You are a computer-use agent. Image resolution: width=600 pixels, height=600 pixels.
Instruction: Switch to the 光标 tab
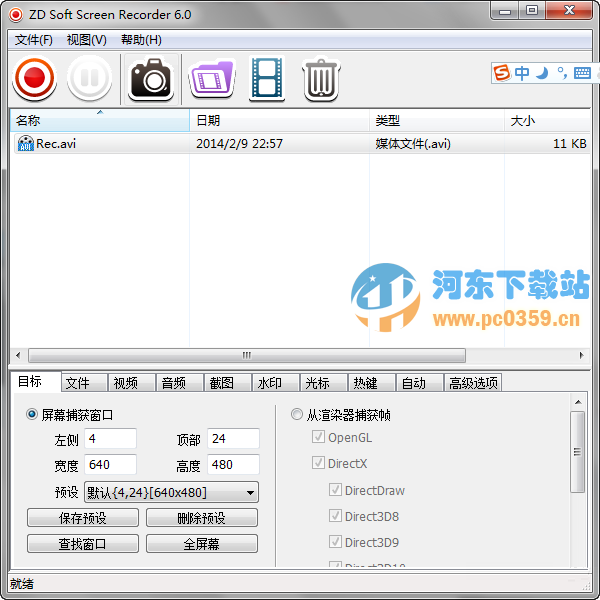(324, 383)
